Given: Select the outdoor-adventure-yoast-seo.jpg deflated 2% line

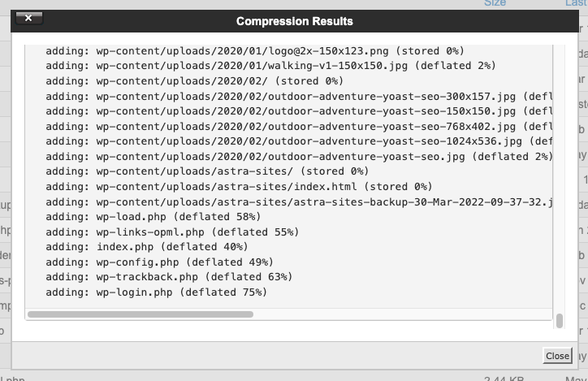Looking at the screenshot, I should click(299, 156).
